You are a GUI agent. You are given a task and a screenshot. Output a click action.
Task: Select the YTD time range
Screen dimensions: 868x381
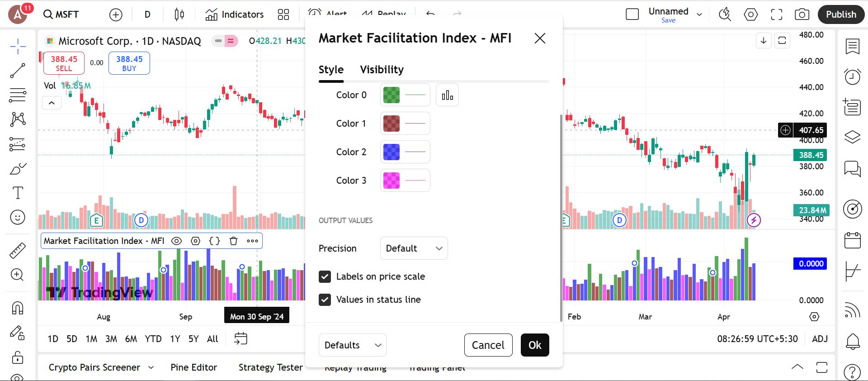click(x=153, y=339)
